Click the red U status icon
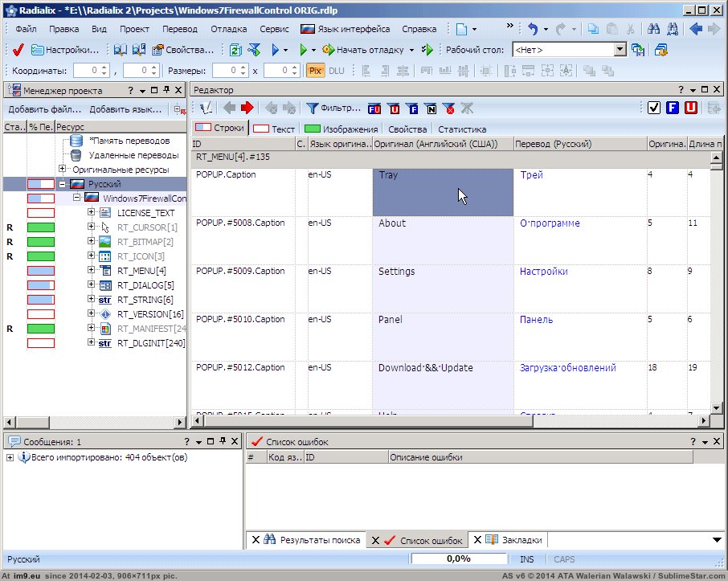Image resolution: width=728 pixels, height=581 pixels. 691,108
